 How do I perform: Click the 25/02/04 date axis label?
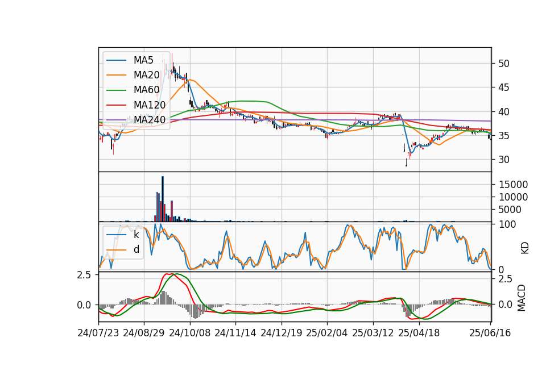tap(327, 333)
